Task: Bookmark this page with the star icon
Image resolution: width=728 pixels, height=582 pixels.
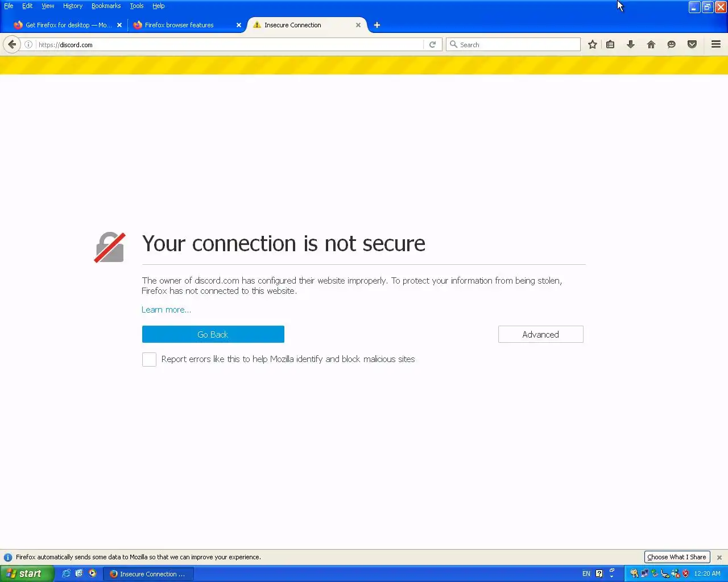Action: click(x=593, y=44)
